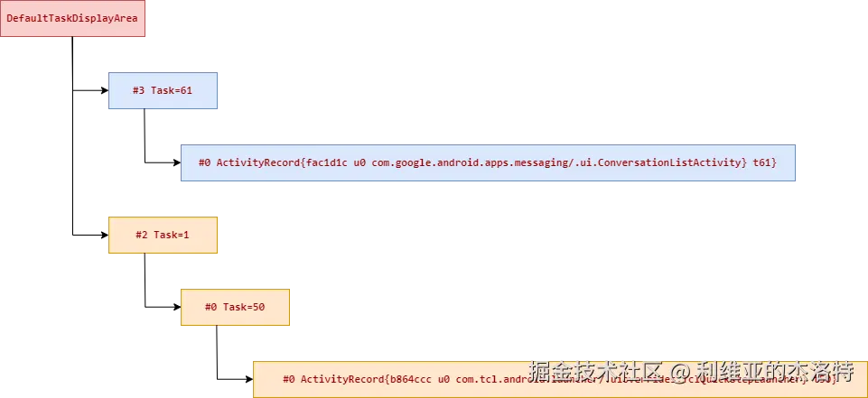Click the #3 Task=61 box
The width and height of the screenshot is (868, 398).
point(163,90)
